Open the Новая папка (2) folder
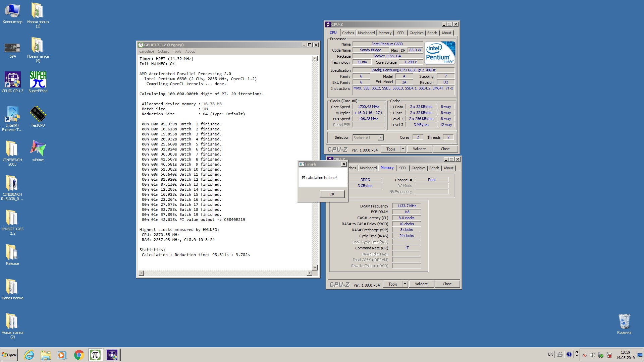The image size is (644, 362). [12, 326]
